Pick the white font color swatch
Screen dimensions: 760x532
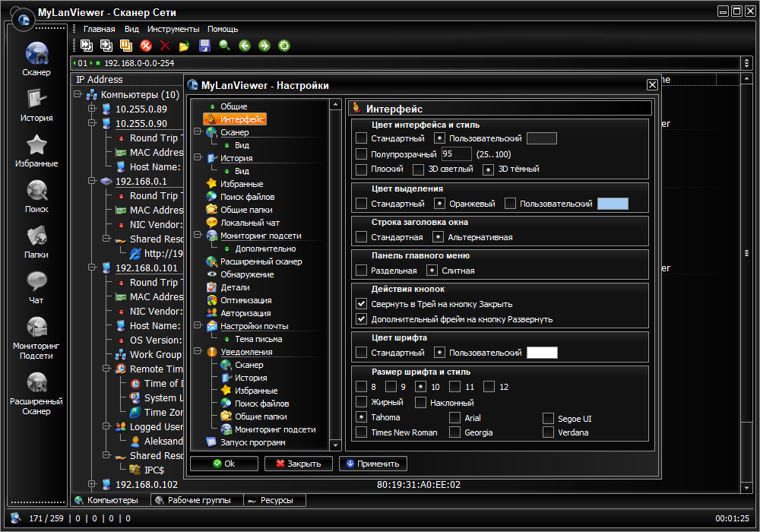click(x=542, y=352)
